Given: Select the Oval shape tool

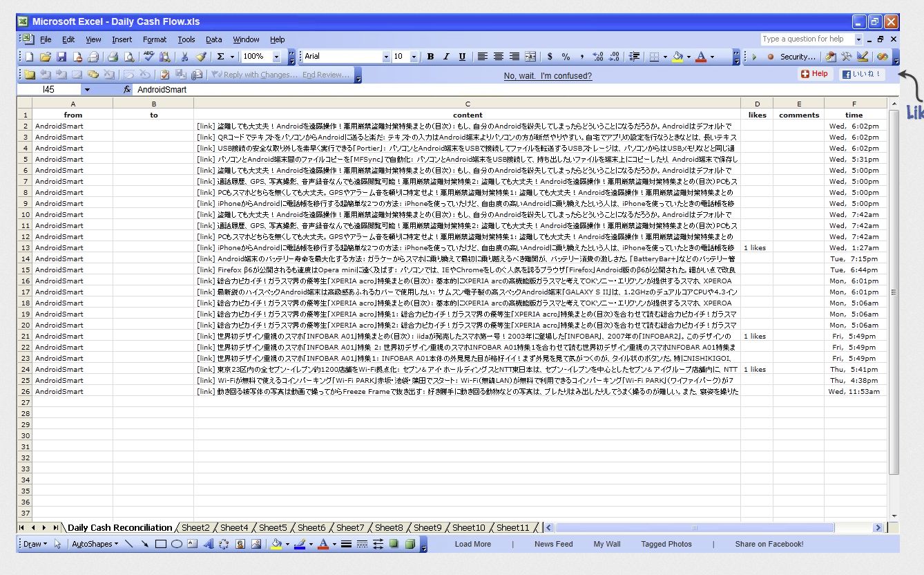Looking at the screenshot, I should (177, 544).
